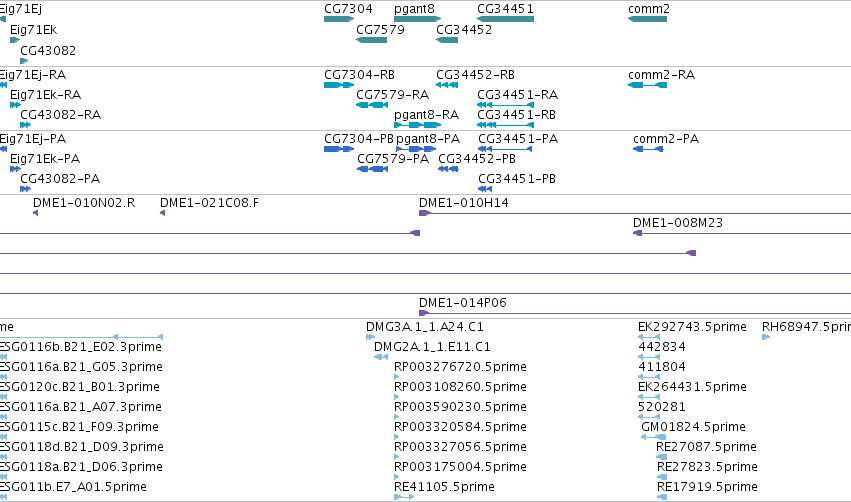The image size is (851, 502).
Task: Click the CG34452 gene label
Action: (x=464, y=29)
